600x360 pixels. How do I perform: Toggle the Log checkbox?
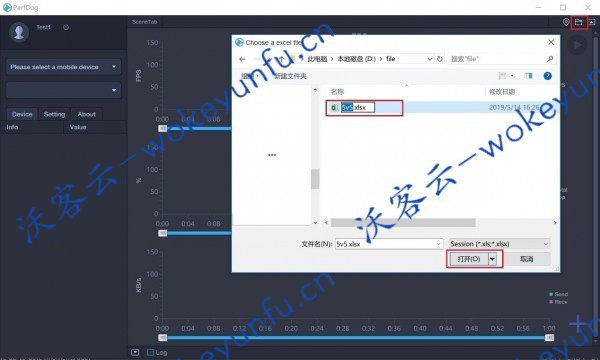[x=150, y=352]
